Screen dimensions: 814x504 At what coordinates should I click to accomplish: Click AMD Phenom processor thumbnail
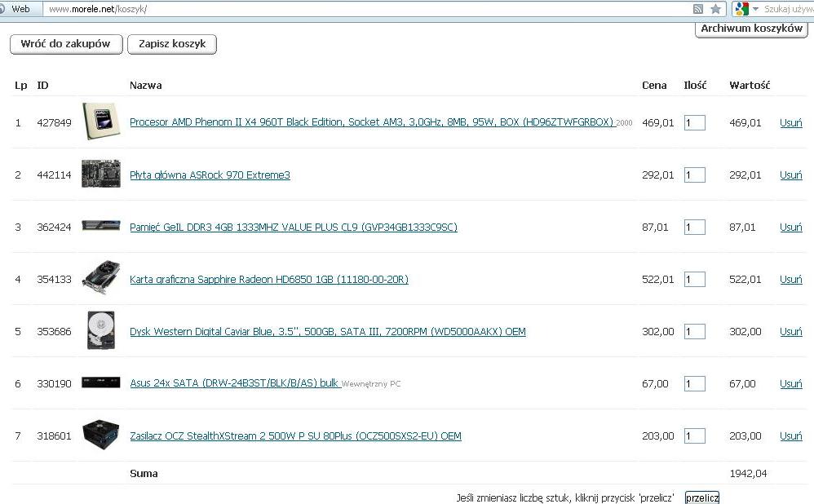(x=101, y=122)
